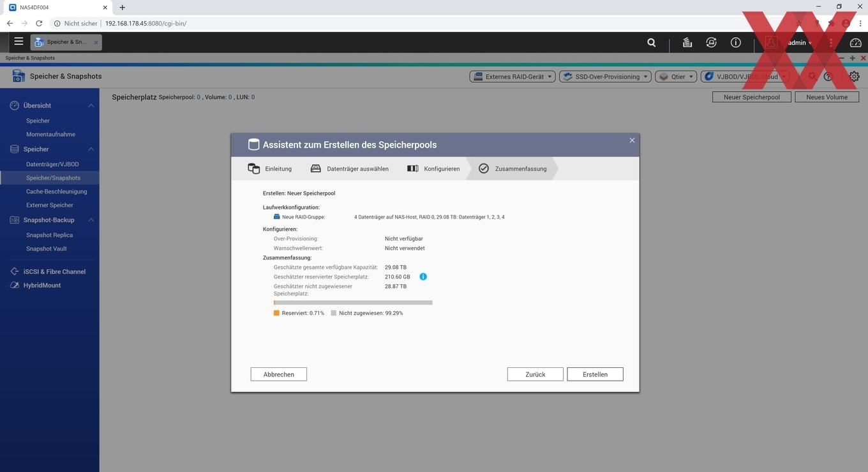The height and width of the screenshot is (472, 868).
Task: Click the capacity usage progress bar
Action: 353,303
